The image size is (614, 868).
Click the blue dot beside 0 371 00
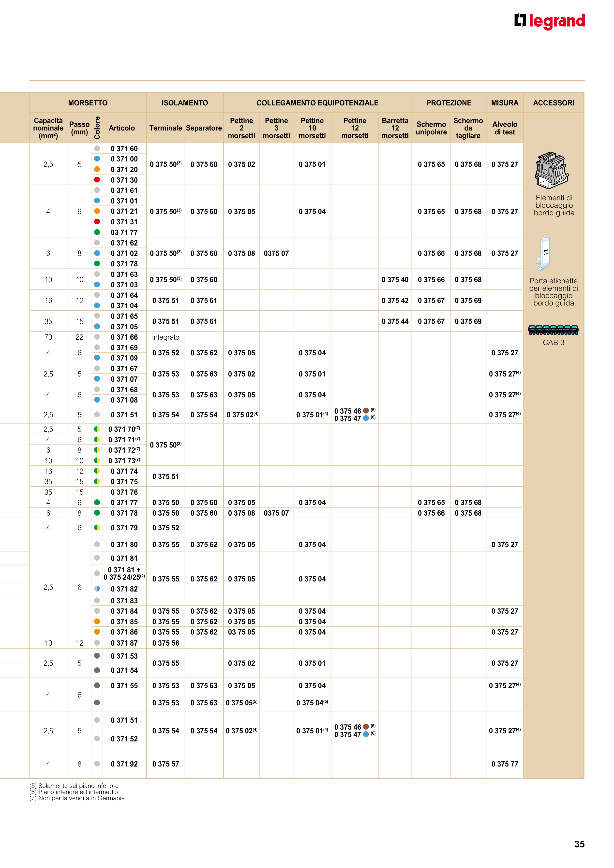(x=97, y=159)
